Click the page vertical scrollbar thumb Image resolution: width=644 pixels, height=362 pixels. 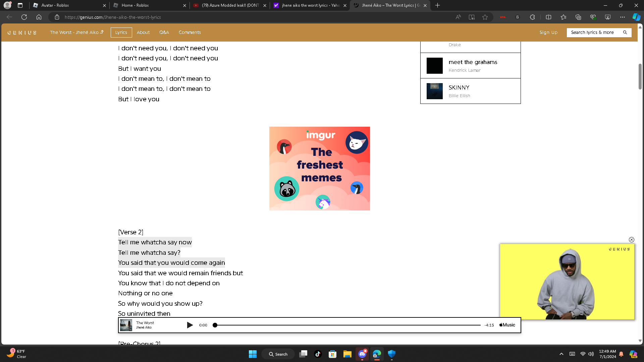pos(640,76)
